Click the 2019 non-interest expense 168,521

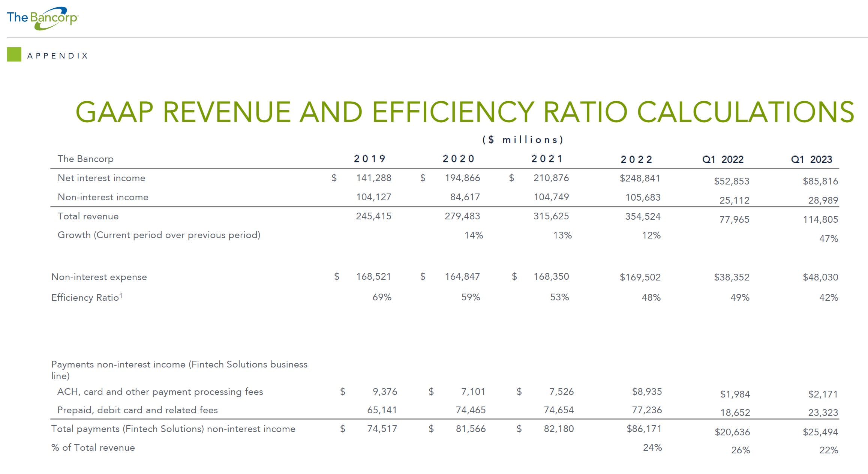[x=373, y=276]
